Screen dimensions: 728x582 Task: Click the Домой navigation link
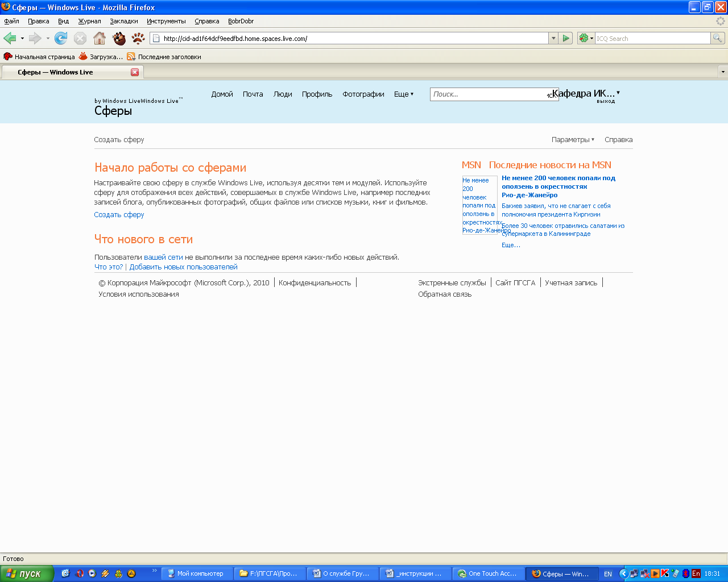[x=222, y=94]
